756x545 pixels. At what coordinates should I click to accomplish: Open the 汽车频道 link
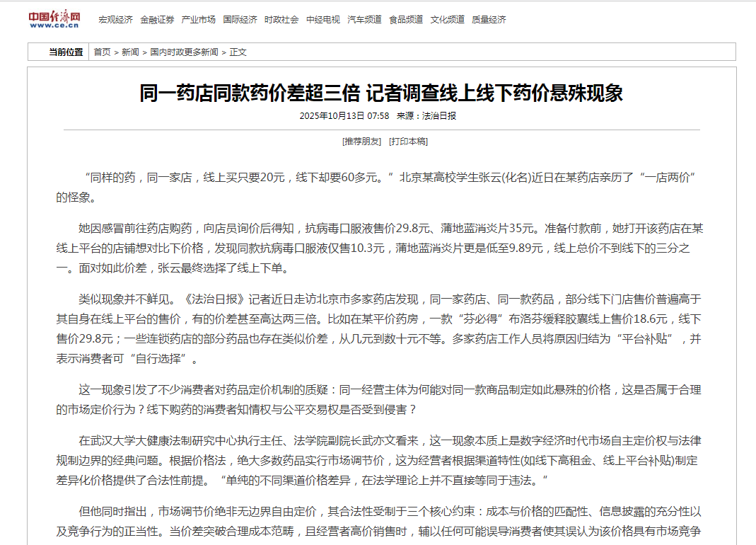click(x=364, y=20)
